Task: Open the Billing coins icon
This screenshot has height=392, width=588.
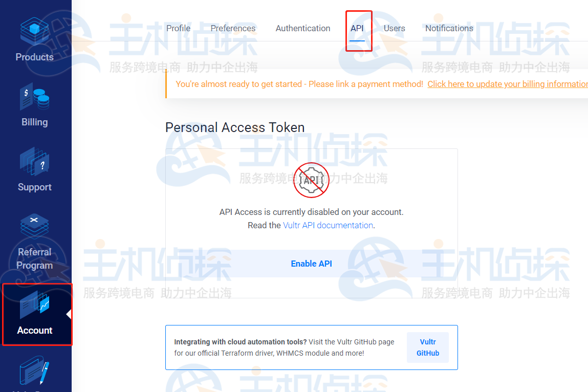Action: click(x=34, y=97)
